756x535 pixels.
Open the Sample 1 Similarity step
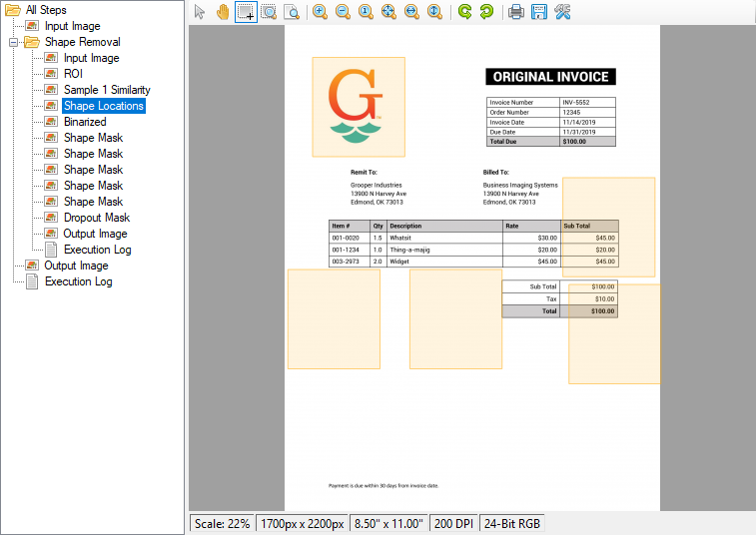[x=107, y=90]
